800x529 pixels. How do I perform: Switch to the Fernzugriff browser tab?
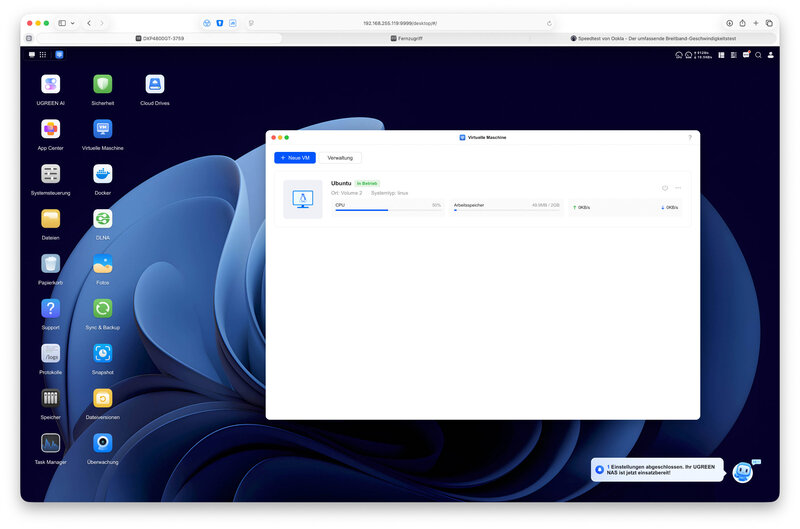tap(406, 38)
